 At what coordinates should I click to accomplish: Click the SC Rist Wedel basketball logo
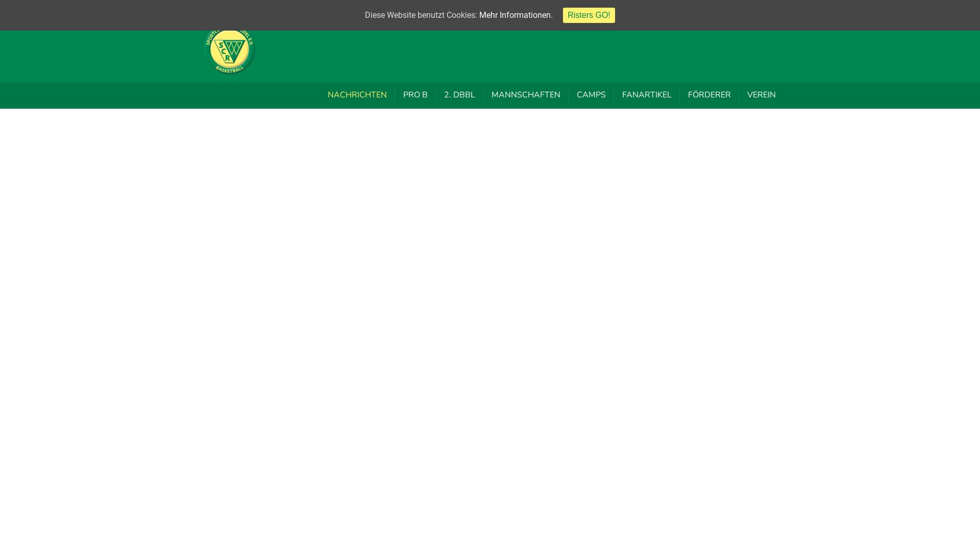click(230, 51)
